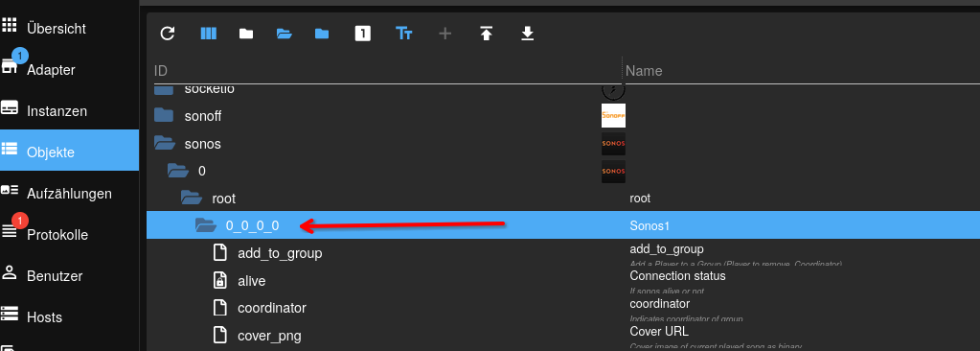This screenshot has height=351, width=980.
Task: Select the 0_0_0_0 Sonos1 tree row
Action: pyautogui.click(x=562, y=225)
